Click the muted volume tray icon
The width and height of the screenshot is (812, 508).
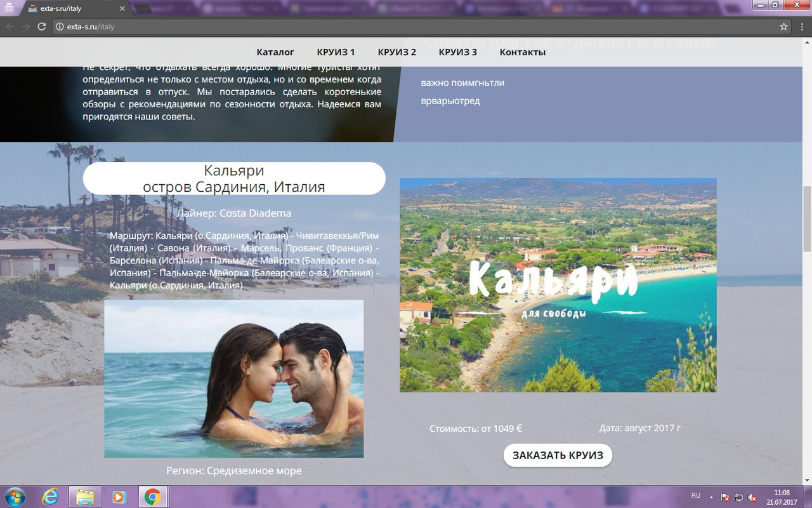pos(752,497)
